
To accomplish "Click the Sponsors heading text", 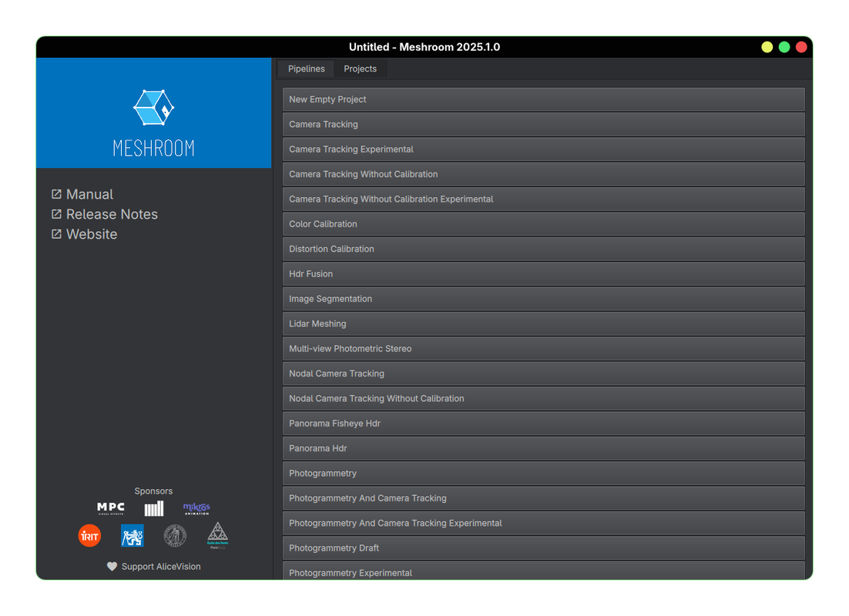I will coord(154,491).
